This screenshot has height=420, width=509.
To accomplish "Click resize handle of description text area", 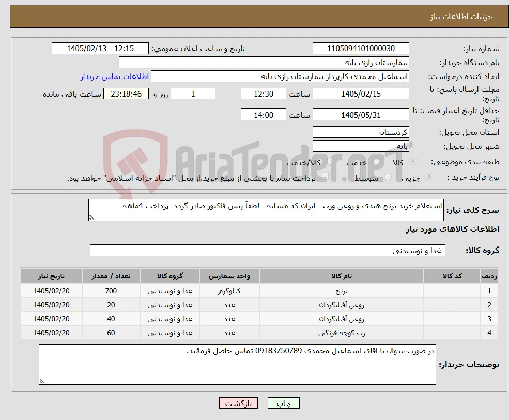I will (91, 218).
